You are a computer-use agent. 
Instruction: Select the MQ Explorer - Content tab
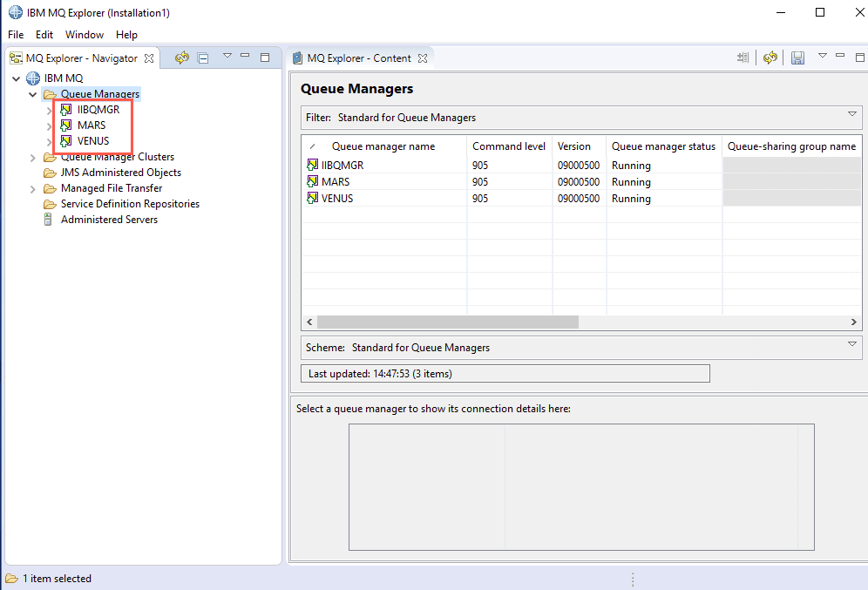[x=359, y=58]
